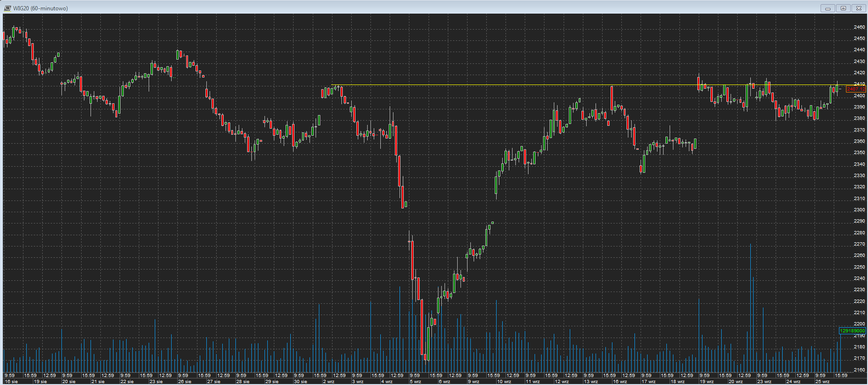Viewport: 868px width, 385px height.
Task: Click the 2180 price axis label
Action: pyautogui.click(x=860, y=347)
